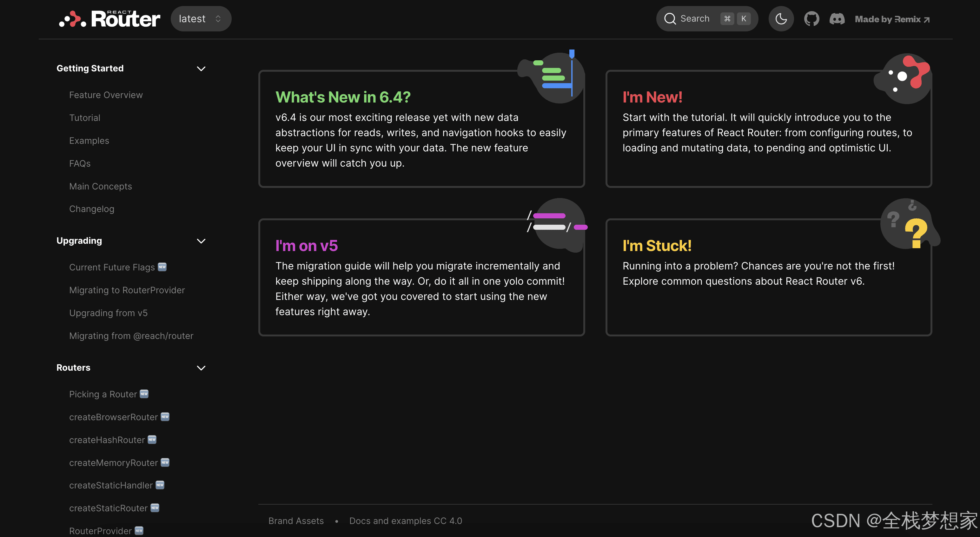The image size is (980, 537).
Task: Click the 'Running into a problem?' paragraph
Action: (758, 273)
